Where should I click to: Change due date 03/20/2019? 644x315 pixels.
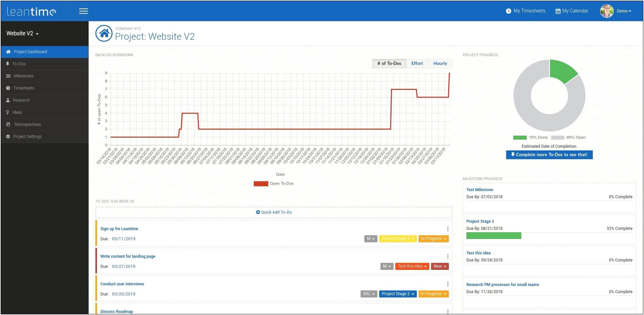[x=124, y=294]
